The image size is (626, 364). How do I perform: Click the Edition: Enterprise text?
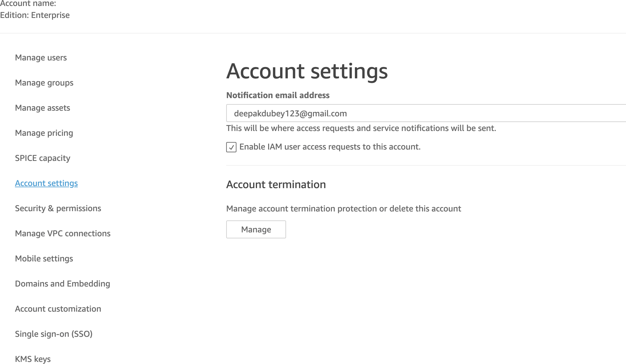[35, 15]
